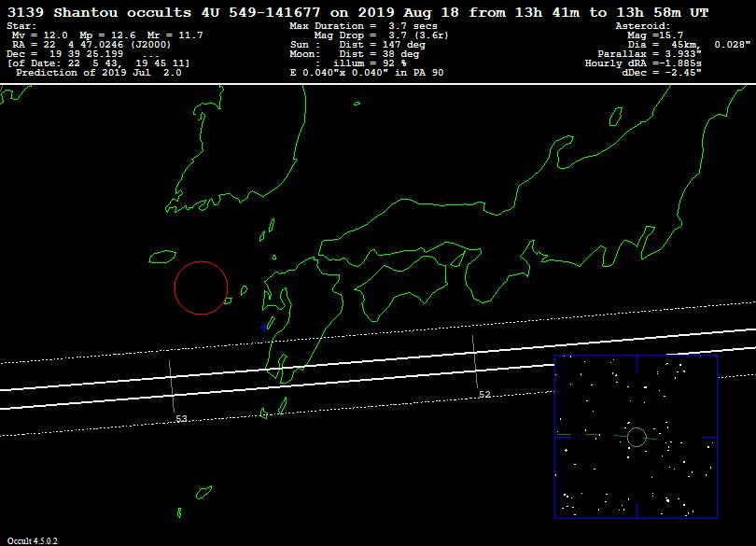
Task: Click 'E 0.040"x 0.040" in PA 90' text
Action: (x=367, y=73)
